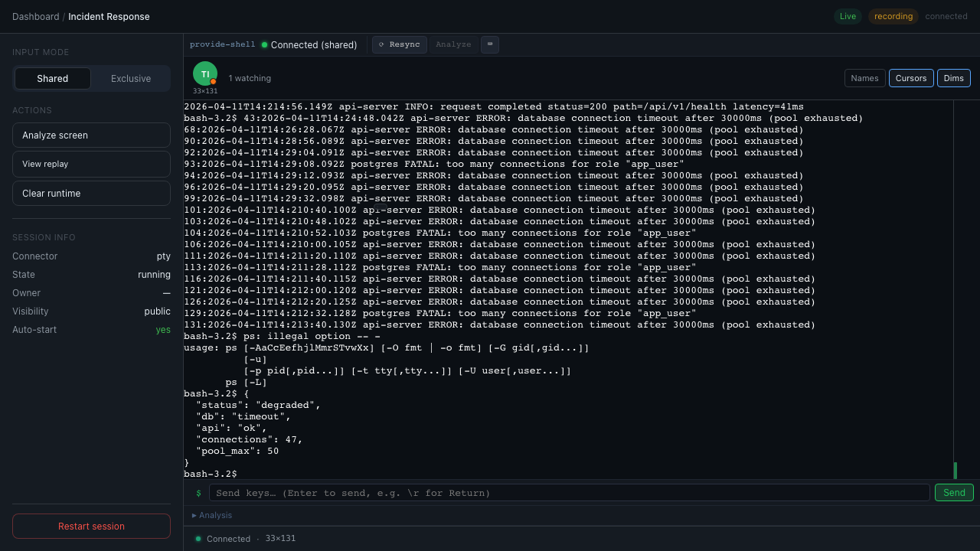Viewport: 980px width, 551px height.
Task: Click the Connected status in bottom bar
Action: click(222, 539)
